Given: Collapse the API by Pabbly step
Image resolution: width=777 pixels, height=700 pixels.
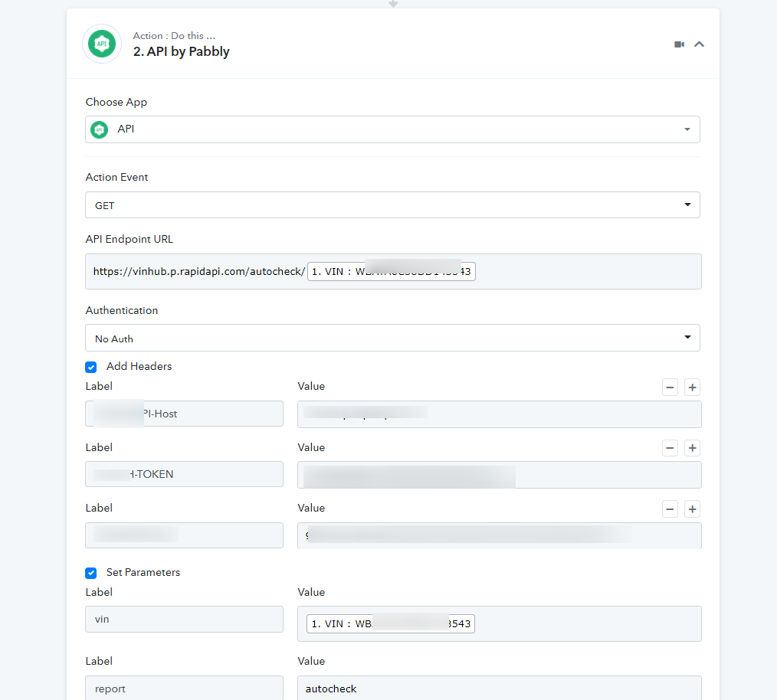Looking at the screenshot, I should [x=699, y=44].
